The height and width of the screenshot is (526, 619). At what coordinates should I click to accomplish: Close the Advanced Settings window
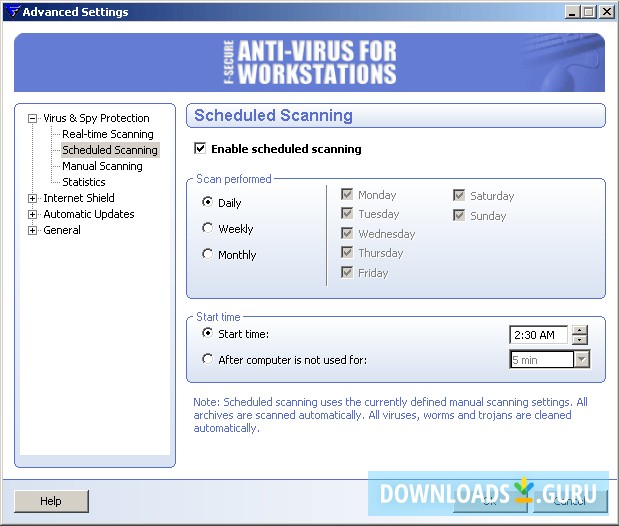(x=606, y=12)
